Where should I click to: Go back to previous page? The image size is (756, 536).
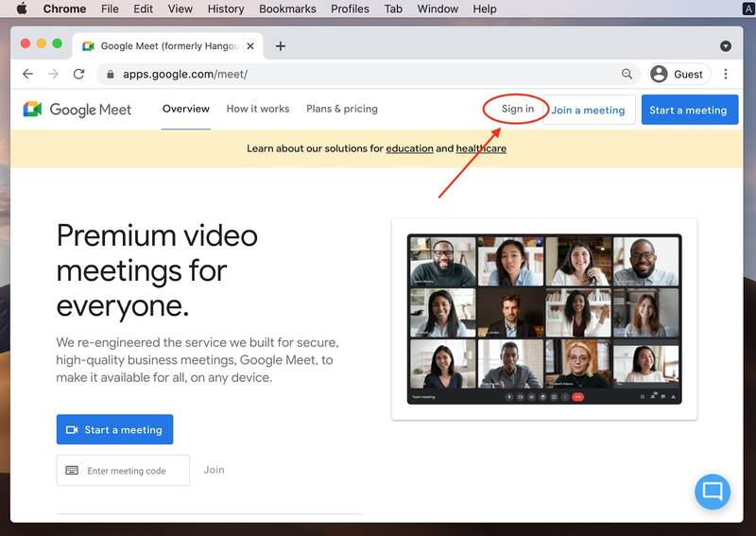tap(28, 74)
